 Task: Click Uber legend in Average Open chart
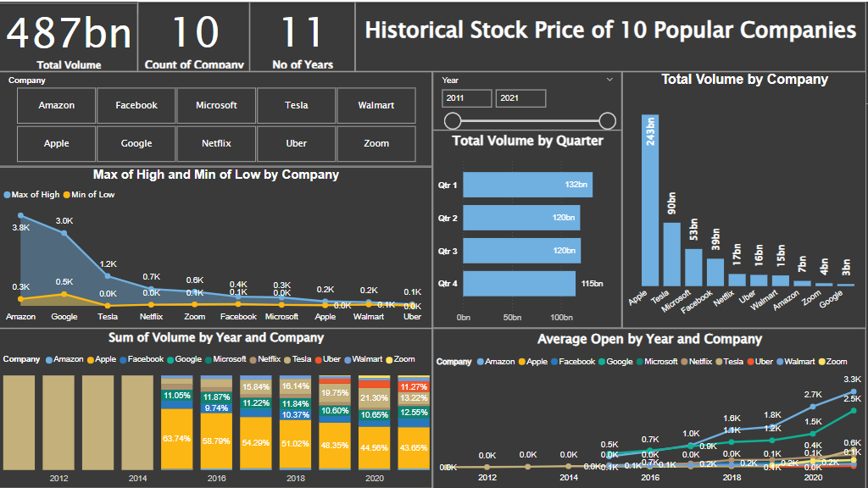point(760,361)
